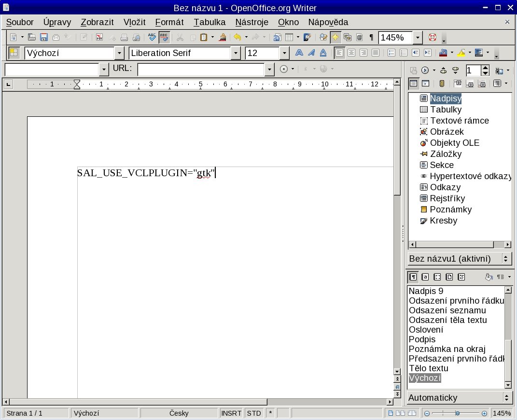Open the data sources cylinder icon
This screenshot has width=517, height=420.
tap(360, 37)
